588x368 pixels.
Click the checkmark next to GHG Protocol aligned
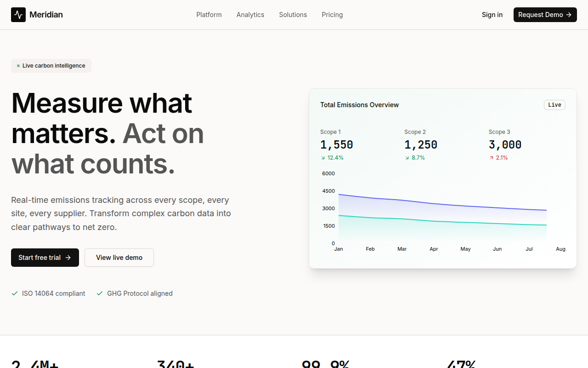[100, 293]
